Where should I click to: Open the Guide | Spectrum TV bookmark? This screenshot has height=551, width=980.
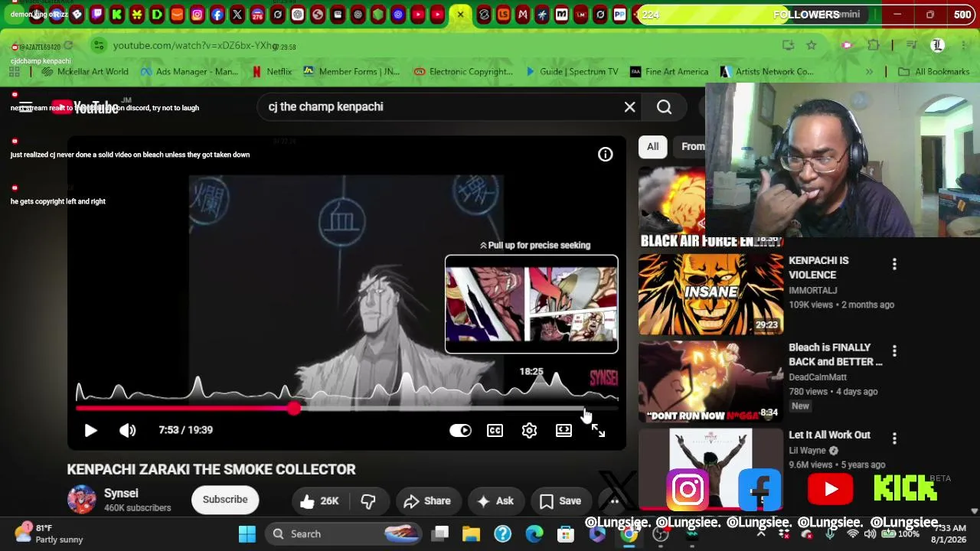tap(572, 72)
